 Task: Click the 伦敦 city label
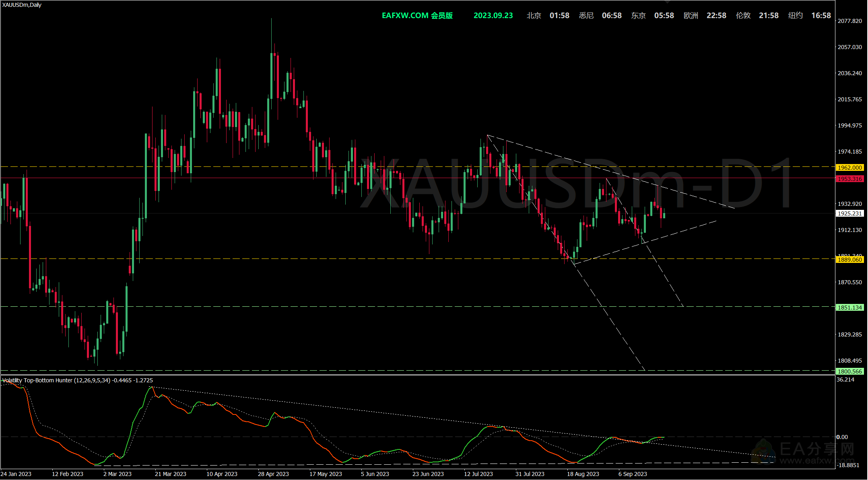743,15
